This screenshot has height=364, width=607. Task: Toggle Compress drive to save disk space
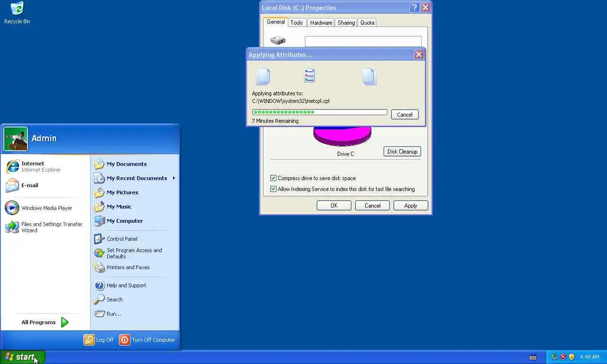click(273, 178)
